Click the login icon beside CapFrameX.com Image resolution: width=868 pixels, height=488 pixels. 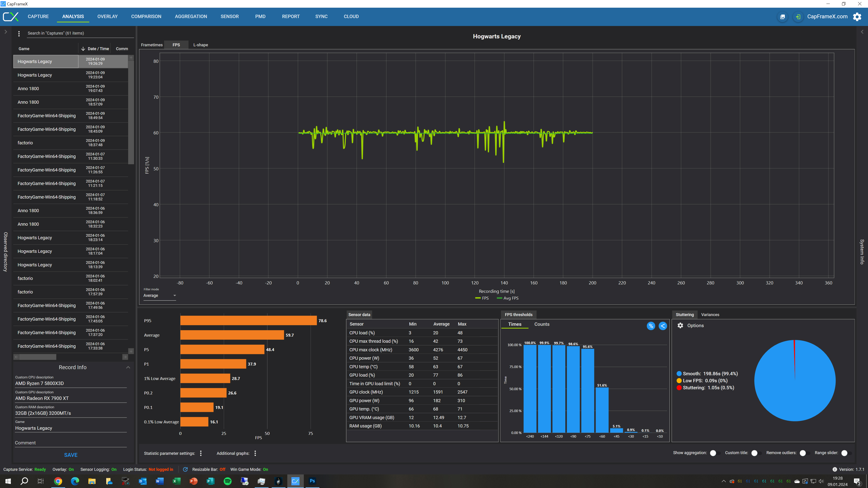pyautogui.click(x=798, y=16)
